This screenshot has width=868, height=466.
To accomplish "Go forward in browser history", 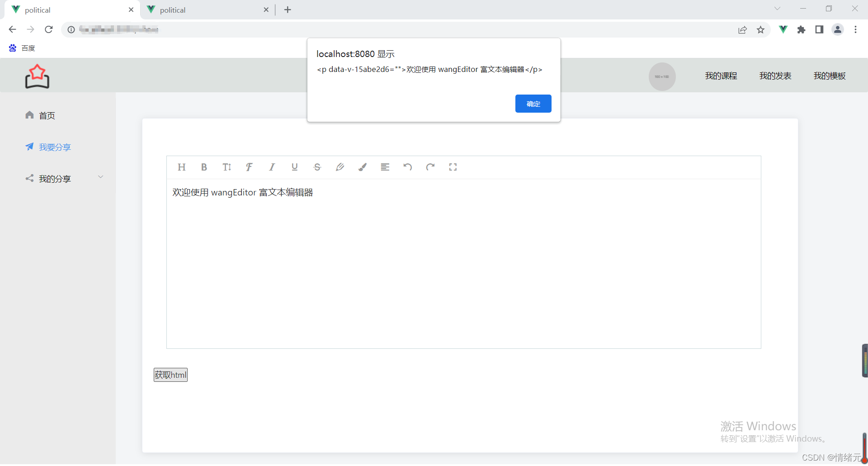I will (30, 29).
